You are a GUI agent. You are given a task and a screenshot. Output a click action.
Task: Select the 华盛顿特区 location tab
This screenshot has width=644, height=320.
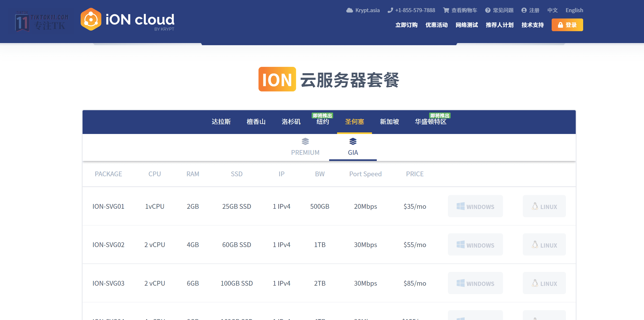pos(431,122)
